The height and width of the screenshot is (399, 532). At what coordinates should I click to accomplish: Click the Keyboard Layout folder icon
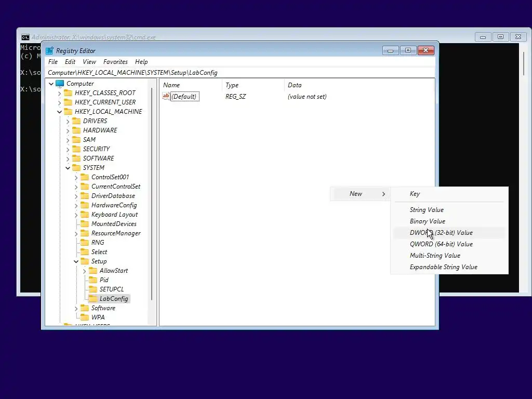85,215
